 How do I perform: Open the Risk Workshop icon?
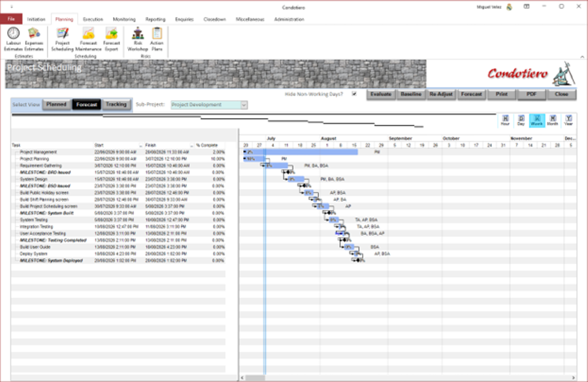point(138,39)
